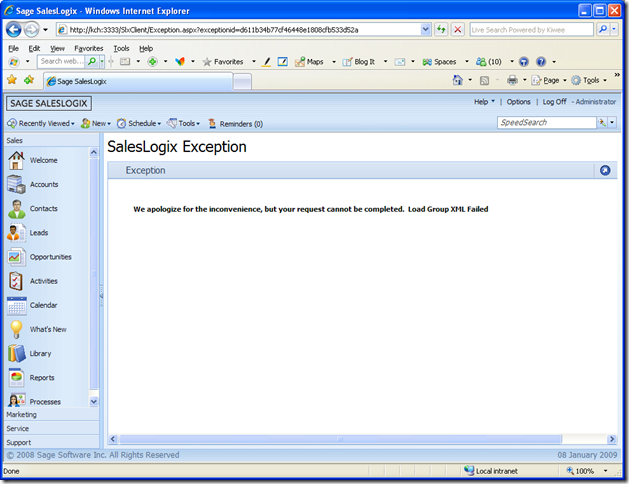Viewport: 629px width, 484px height.
Task: Expand the Support navigation group
Action: (52, 442)
